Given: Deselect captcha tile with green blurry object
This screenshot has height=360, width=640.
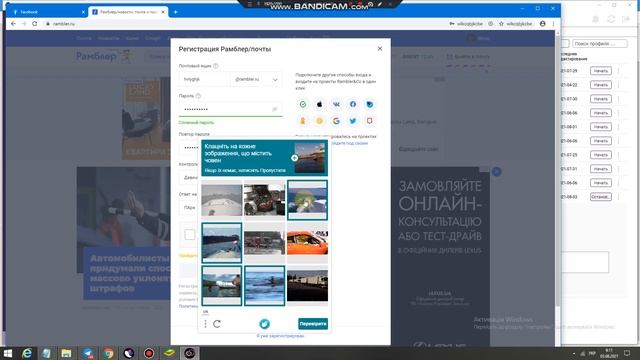Looking at the screenshot, I should point(307,200).
